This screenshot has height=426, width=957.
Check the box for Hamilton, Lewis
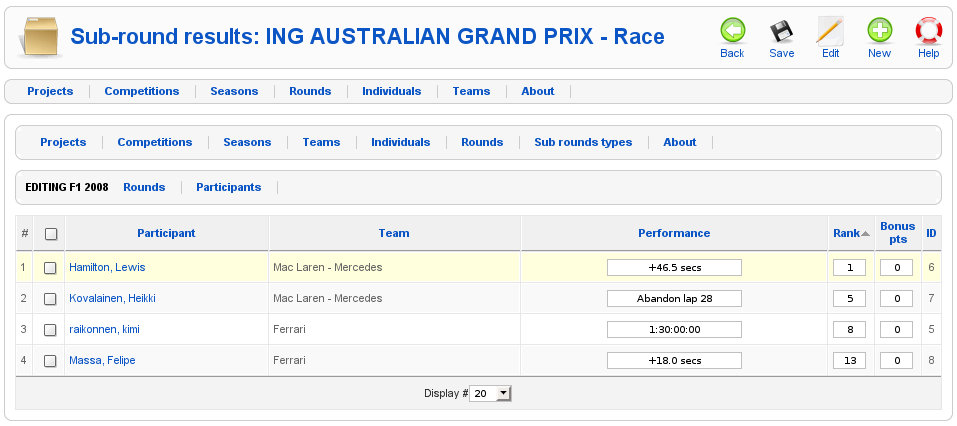50,268
